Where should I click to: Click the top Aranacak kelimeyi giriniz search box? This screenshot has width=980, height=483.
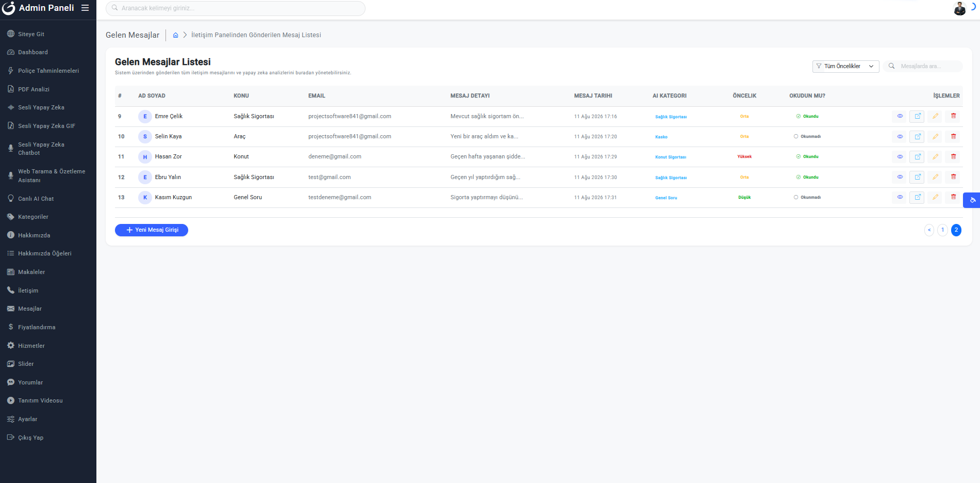pyautogui.click(x=236, y=8)
